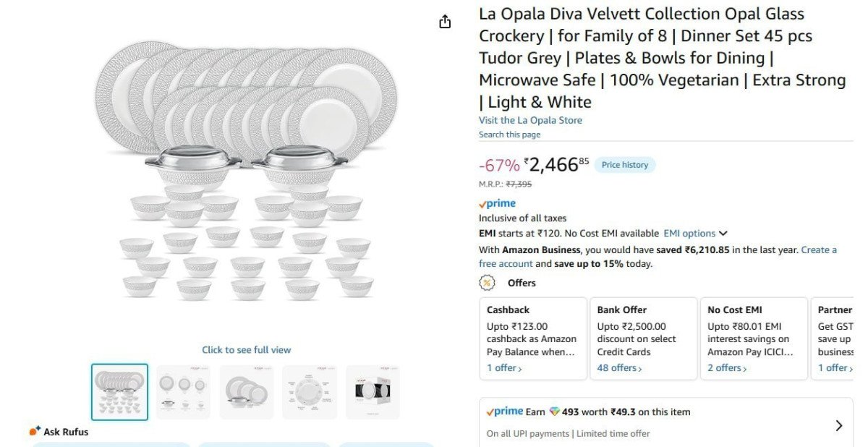Image resolution: width=868 pixels, height=447 pixels.
Task: Click to see full view of the product
Action: (247, 349)
